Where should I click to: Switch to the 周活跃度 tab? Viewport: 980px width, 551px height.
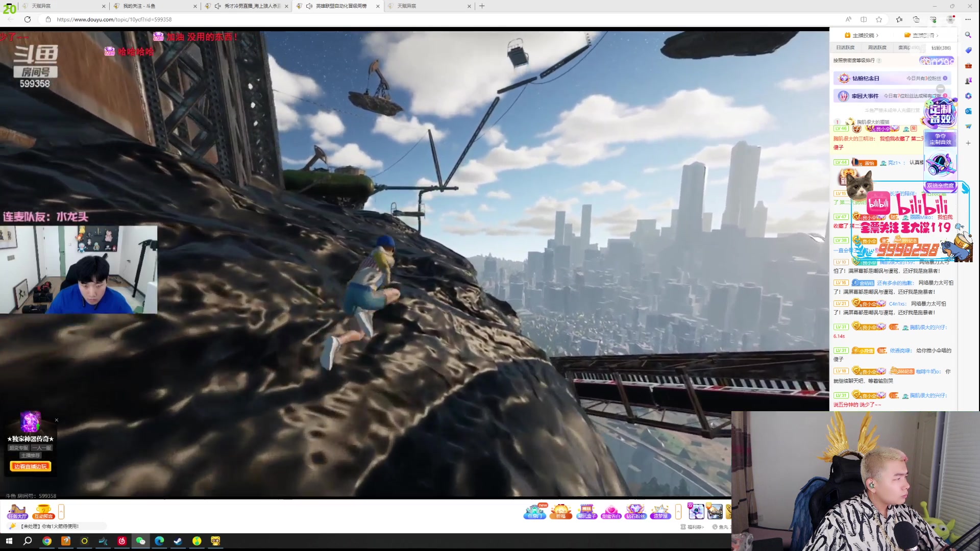click(877, 47)
